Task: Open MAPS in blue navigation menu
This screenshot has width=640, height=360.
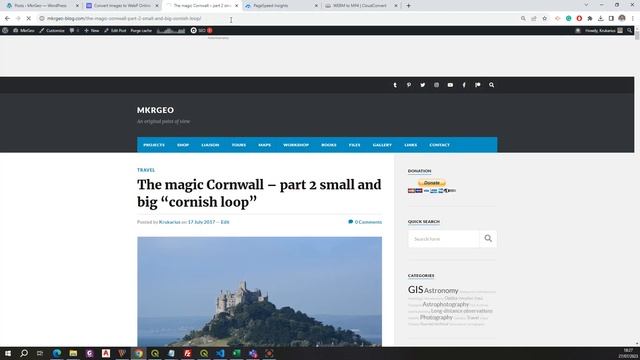Action: click(x=264, y=145)
